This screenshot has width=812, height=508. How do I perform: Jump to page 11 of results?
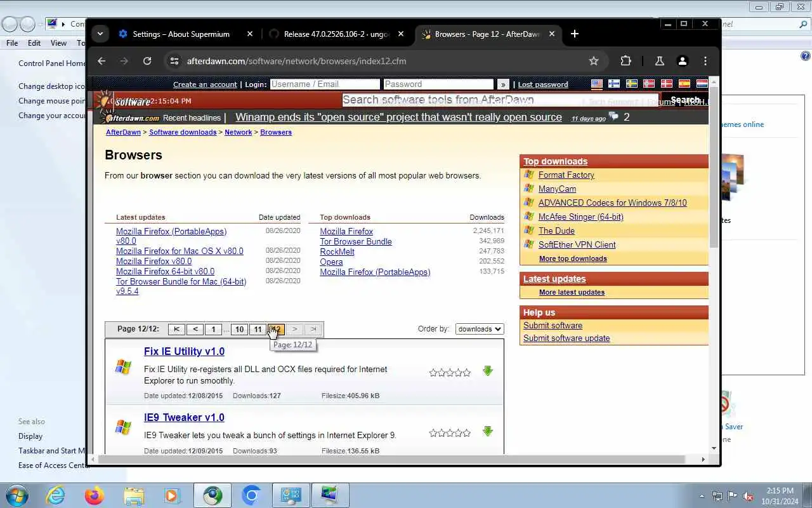coord(258,329)
